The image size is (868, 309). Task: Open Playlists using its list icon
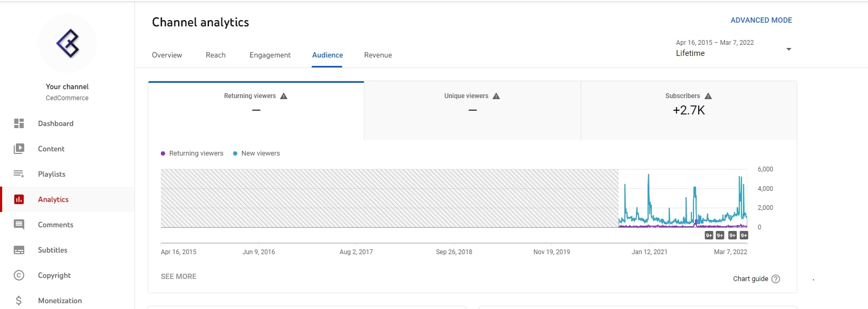click(19, 174)
